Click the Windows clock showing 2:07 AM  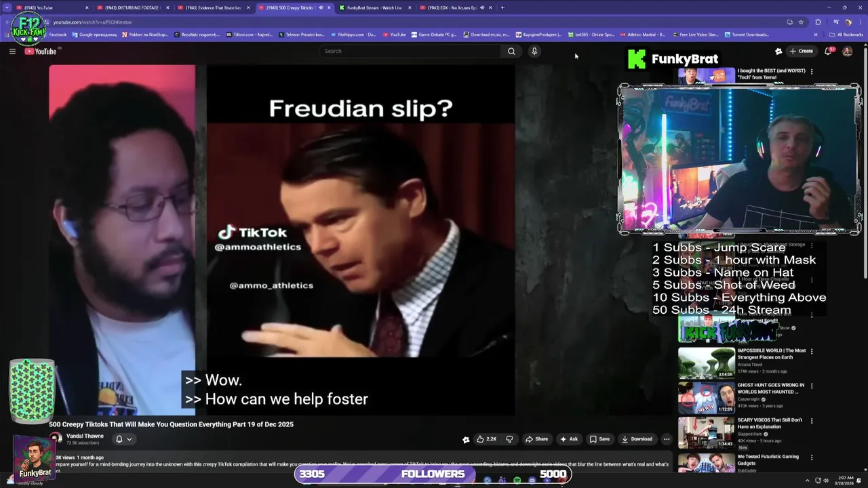coord(846,480)
